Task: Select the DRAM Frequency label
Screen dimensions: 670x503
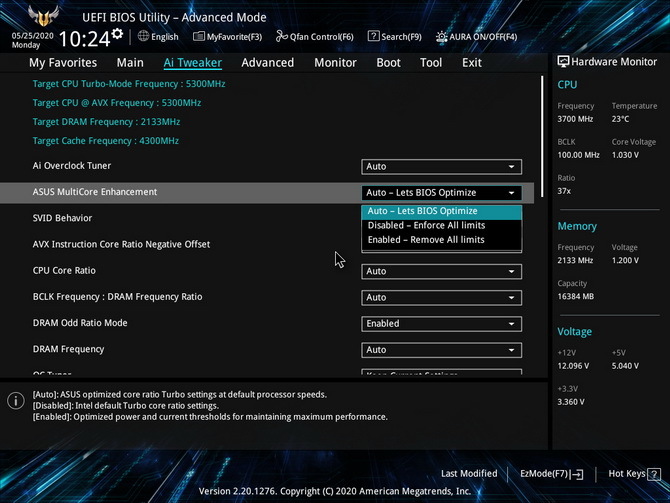Action: pyautogui.click(x=68, y=349)
